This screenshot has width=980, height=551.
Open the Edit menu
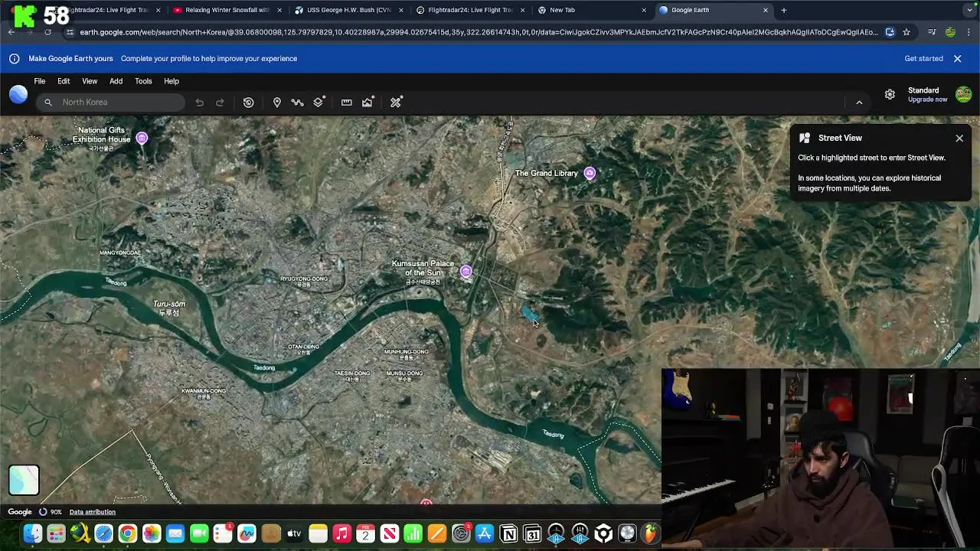pyautogui.click(x=64, y=81)
